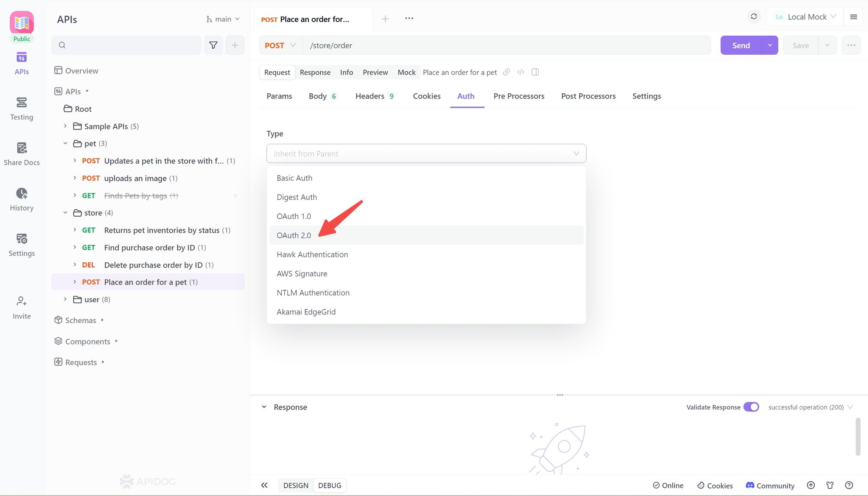Screen dimensions: 868x496
Task: Toggle the split panel layout icon
Action: [535, 72]
